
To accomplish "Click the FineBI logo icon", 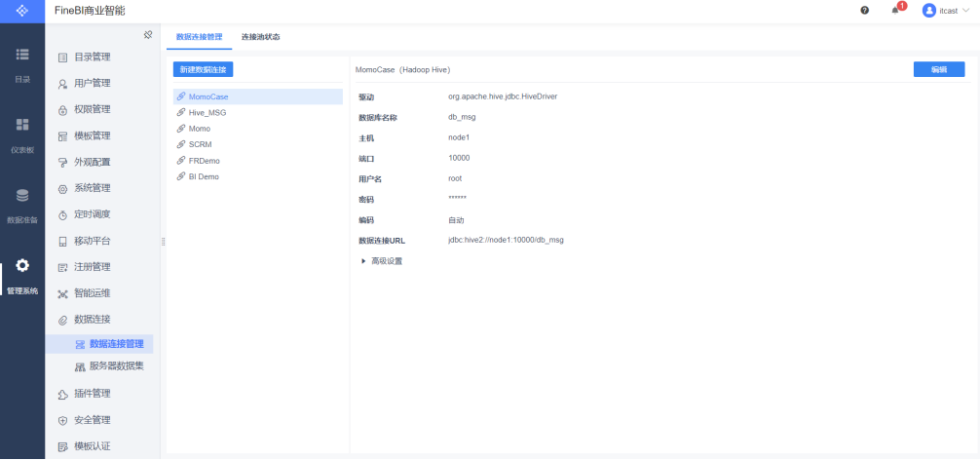I will [x=21, y=11].
